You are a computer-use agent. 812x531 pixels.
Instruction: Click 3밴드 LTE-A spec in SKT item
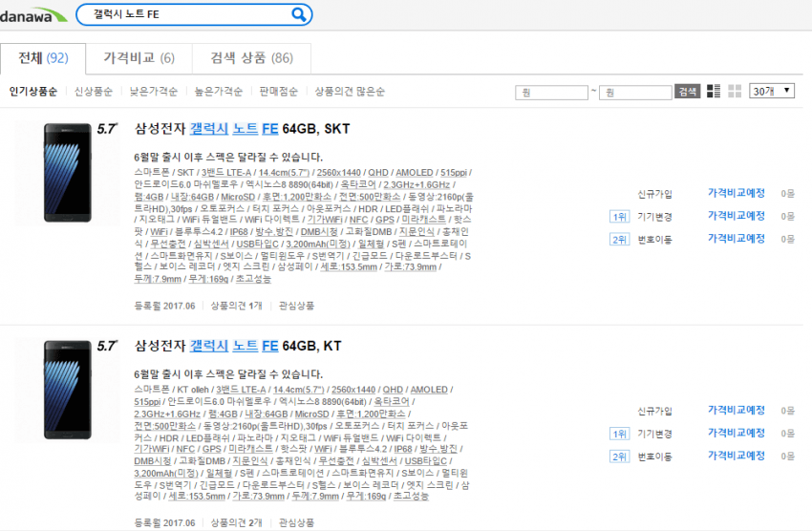coord(226,172)
